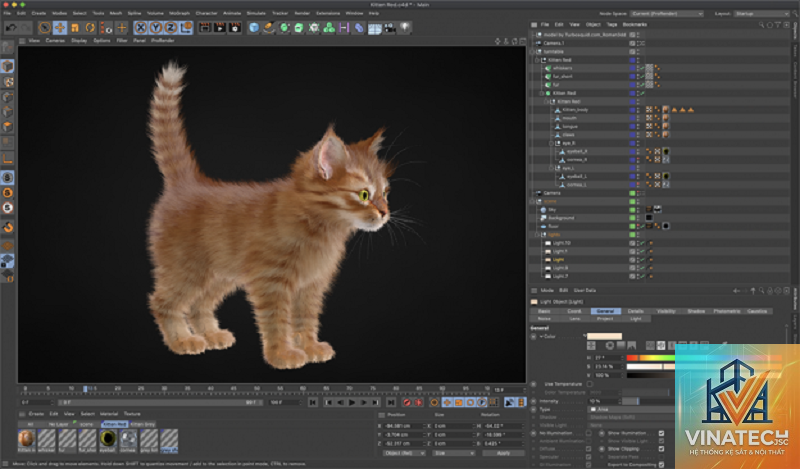This screenshot has height=469, width=800.
Task: Activate the Rotate tool
Action: pos(90,28)
